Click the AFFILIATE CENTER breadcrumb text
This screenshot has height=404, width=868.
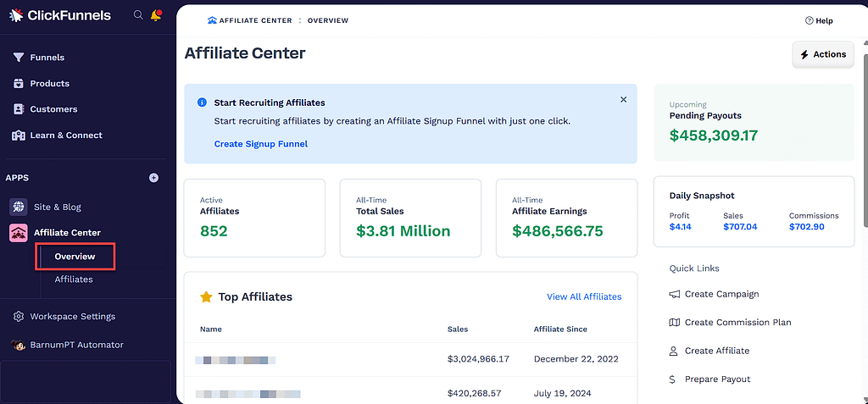[255, 20]
